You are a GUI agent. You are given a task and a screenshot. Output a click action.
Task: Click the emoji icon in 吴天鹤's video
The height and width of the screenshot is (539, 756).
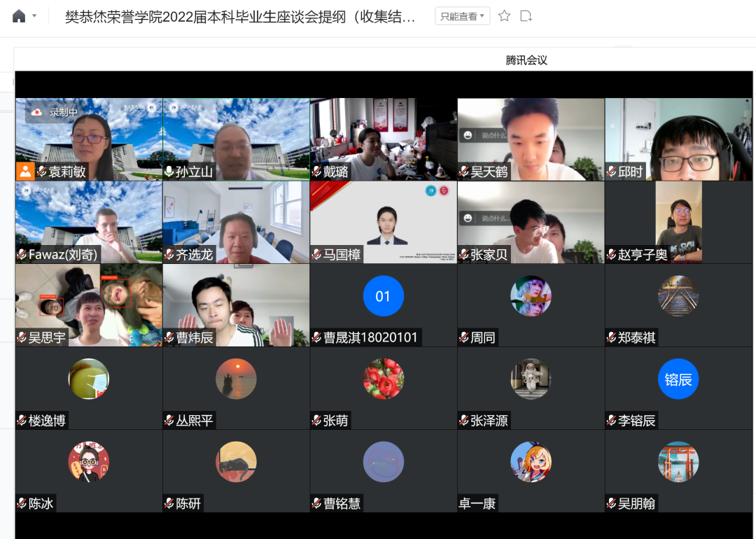[468, 135]
